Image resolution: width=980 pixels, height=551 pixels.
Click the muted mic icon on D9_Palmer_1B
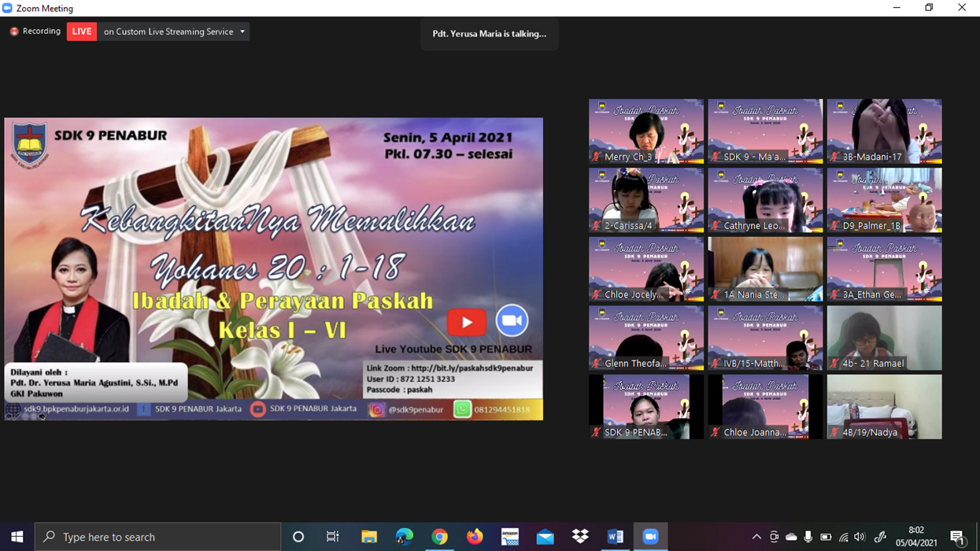(834, 226)
